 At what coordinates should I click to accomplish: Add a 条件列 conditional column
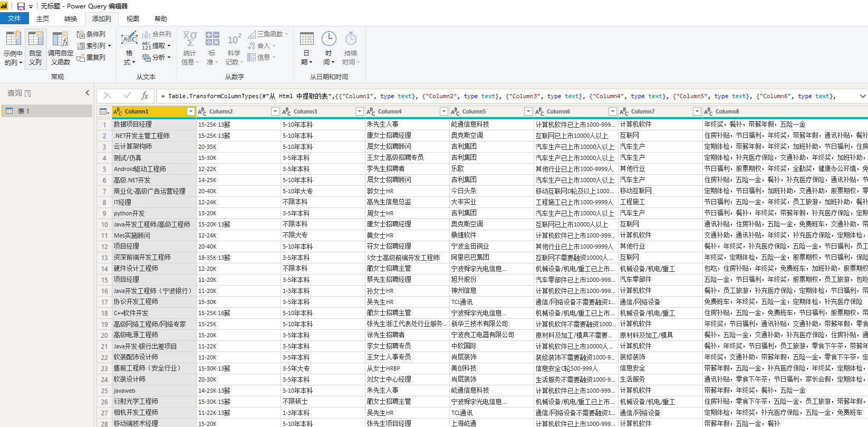point(91,34)
